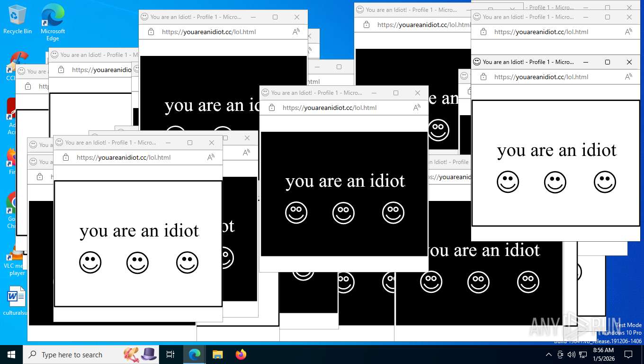
Task: Click the address bar lock icon in the active white-page window on the right
Action: (x=483, y=77)
